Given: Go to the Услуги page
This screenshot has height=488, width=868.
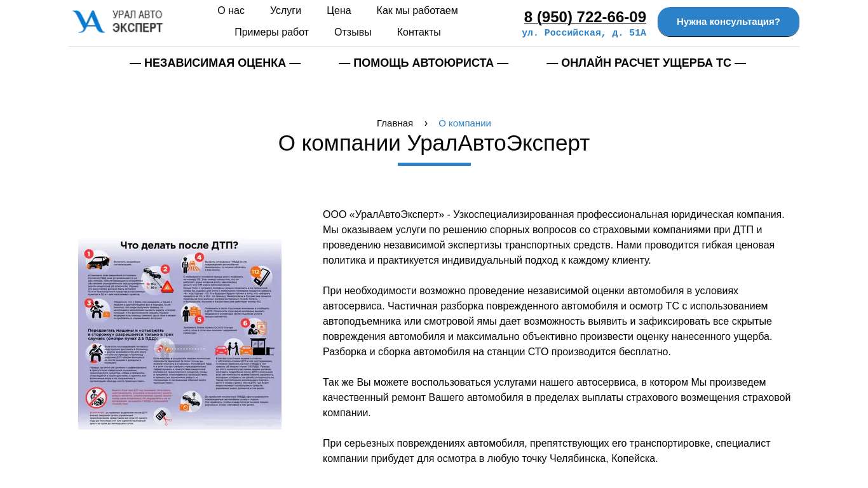Looking at the screenshot, I should [x=285, y=11].
